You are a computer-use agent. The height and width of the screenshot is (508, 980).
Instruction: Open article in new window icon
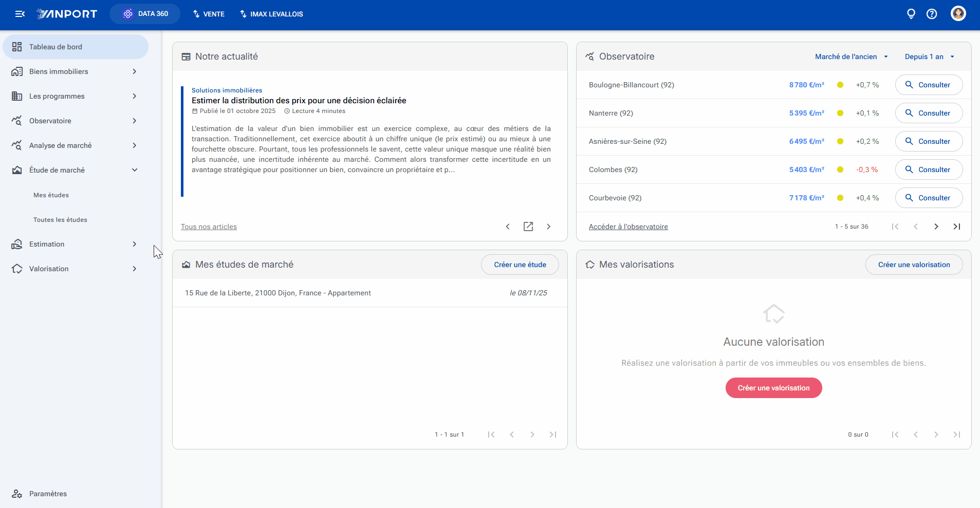click(x=528, y=227)
